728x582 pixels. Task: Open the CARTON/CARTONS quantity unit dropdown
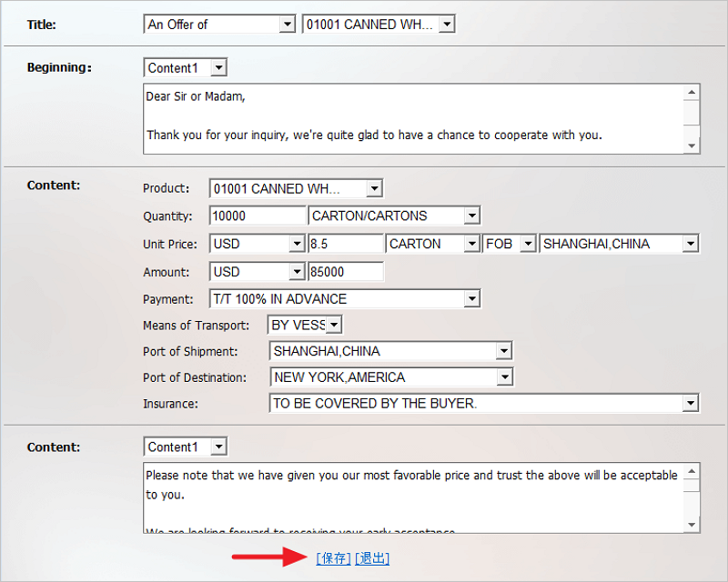pos(394,216)
